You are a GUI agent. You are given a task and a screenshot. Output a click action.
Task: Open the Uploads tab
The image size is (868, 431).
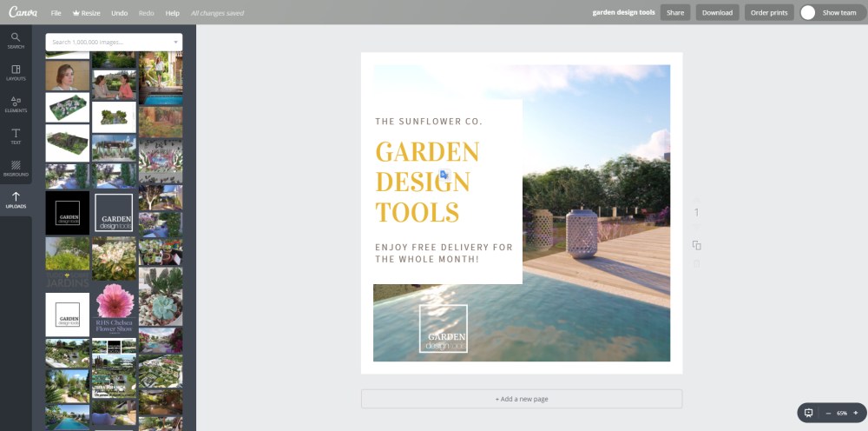pos(16,200)
